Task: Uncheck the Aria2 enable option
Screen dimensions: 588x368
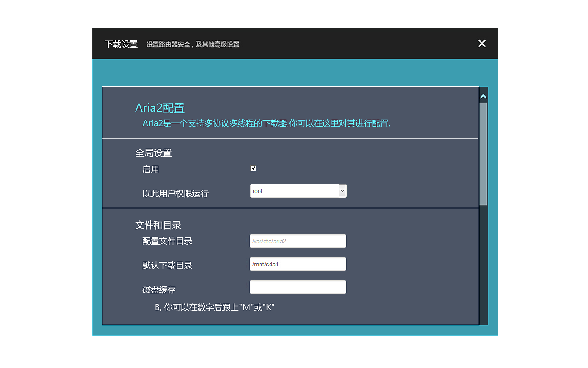Action: 253,168
